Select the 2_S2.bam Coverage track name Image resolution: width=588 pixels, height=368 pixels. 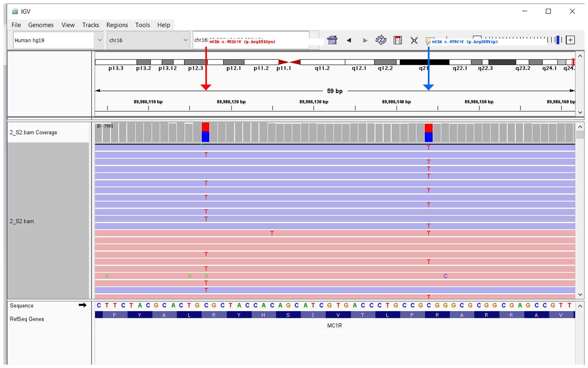pyautogui.click(x=33, y=132)
